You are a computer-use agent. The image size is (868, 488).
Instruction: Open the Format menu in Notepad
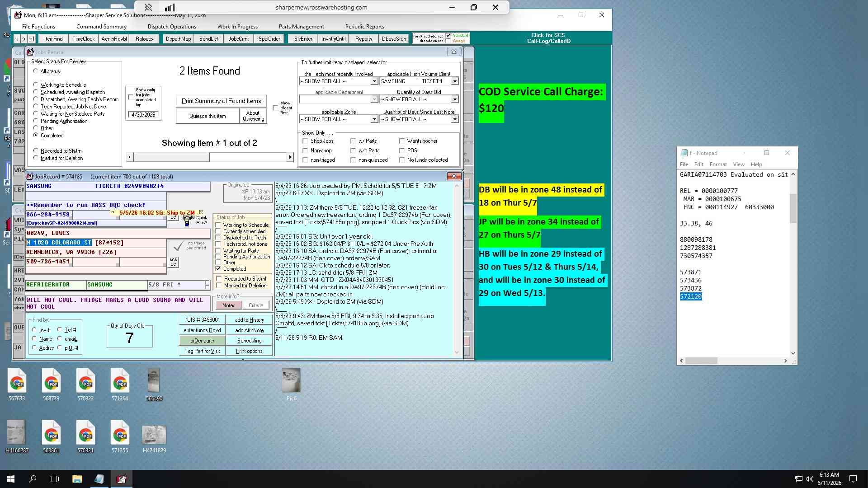click(x=718, y=164)
